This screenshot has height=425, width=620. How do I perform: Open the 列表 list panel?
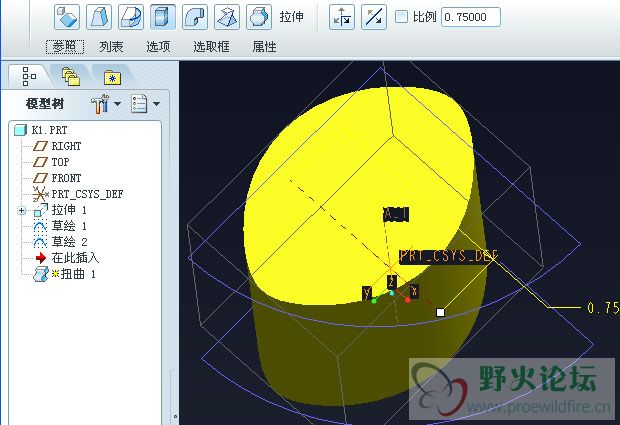[111, 47]
